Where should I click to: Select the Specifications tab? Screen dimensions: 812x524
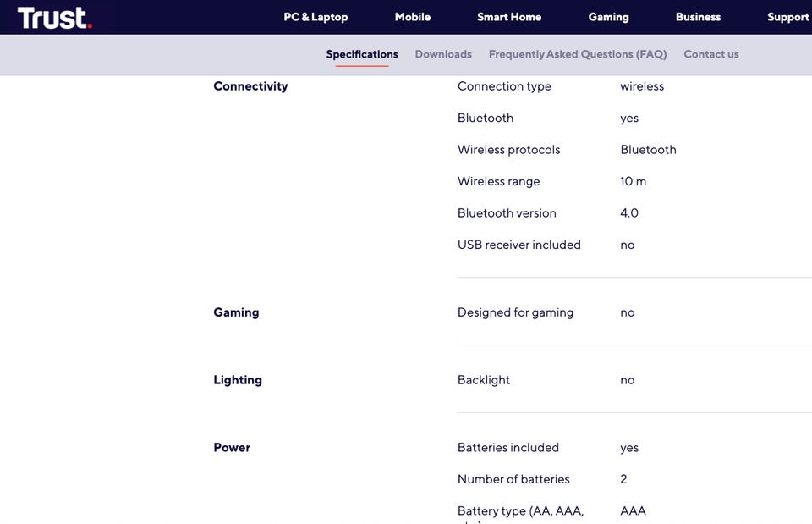pyautogui.click(x=362, y=54)
